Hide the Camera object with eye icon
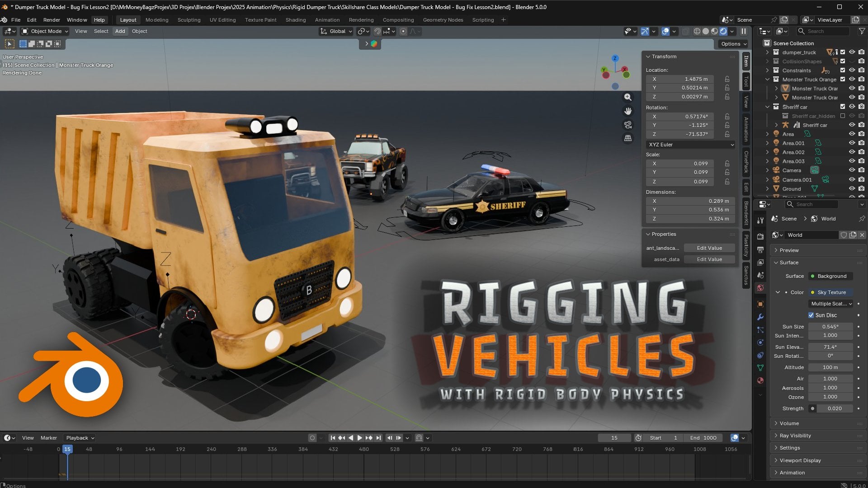868x488 pixels. pyautogui.click(x=852, y=170)
